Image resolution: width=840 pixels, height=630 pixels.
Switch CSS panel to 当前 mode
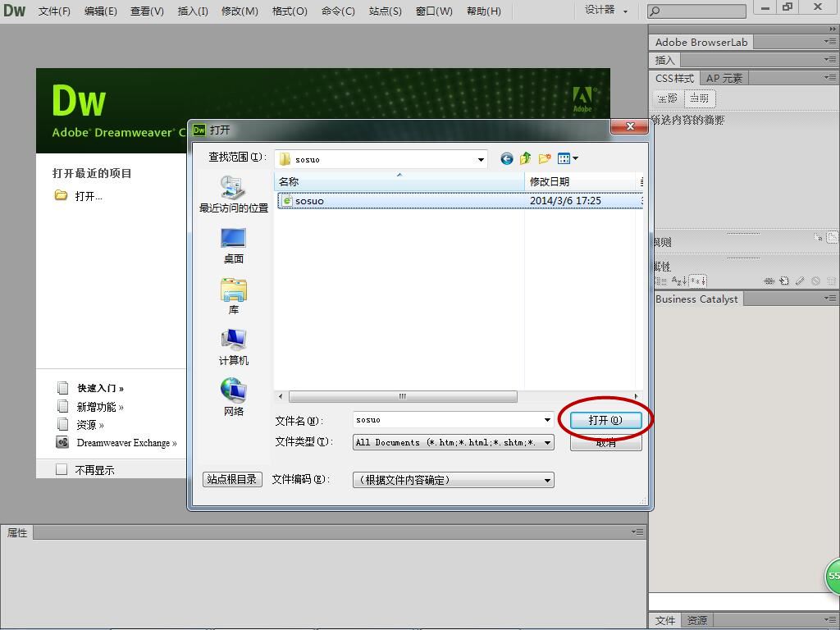click(x=699, y=98)
